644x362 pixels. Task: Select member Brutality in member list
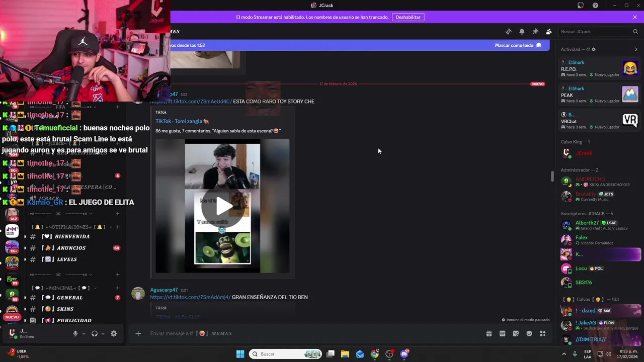[x=599, y=196]
